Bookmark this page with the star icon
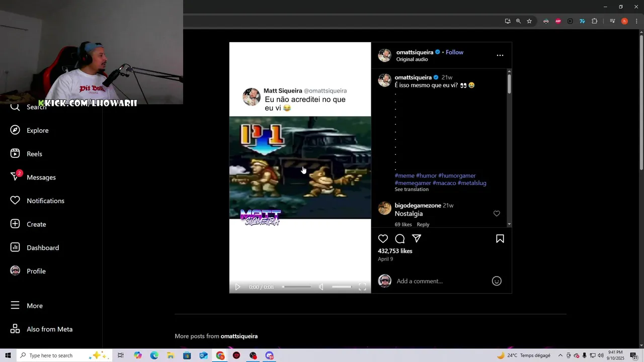Viewport: 644px width, 362px height. click(529, 21)
